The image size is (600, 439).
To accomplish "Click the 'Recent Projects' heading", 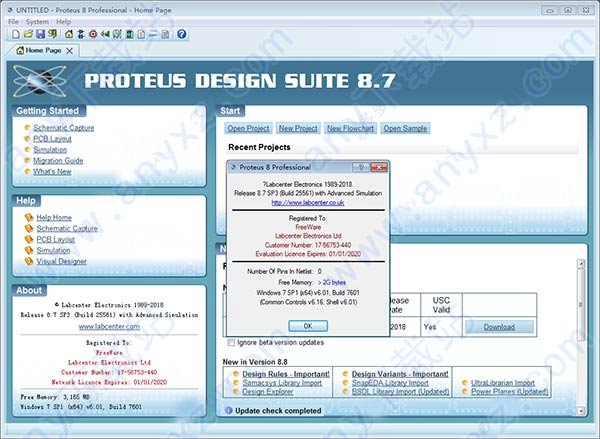I will point(259,147).
